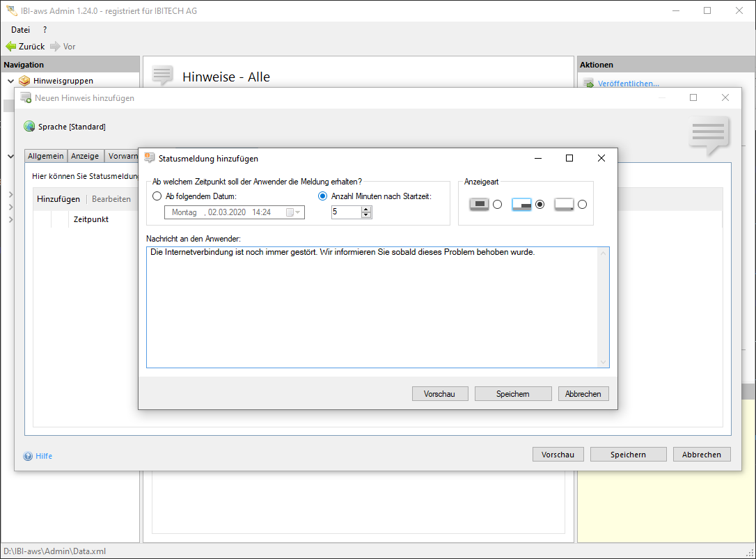This screenshot has width=756, height=559.
Task: Click Vorschau in the Statusmeldung dialog
Action: click(439, 394)
